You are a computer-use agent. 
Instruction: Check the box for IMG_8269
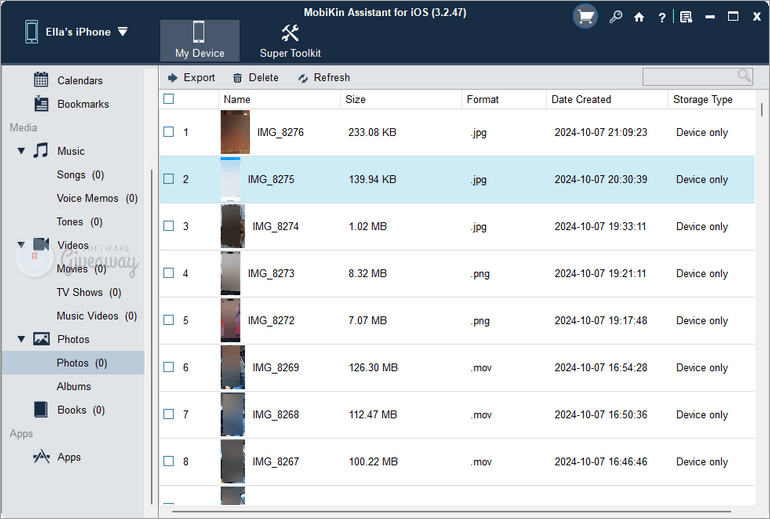click(168, 367)
